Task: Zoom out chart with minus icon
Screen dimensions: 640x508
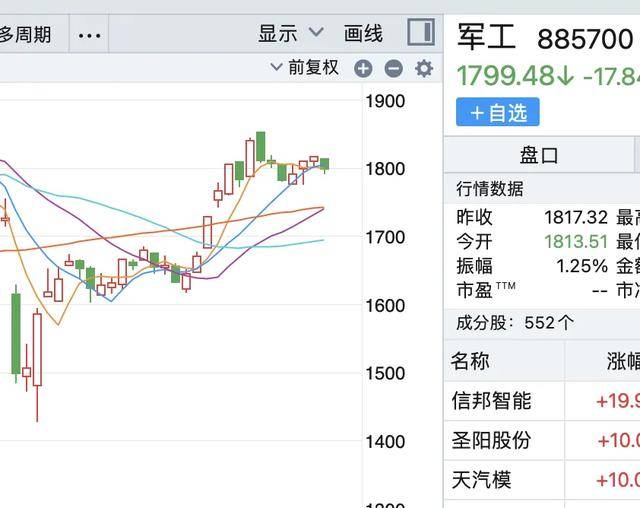Action: (x=393, y=69)
